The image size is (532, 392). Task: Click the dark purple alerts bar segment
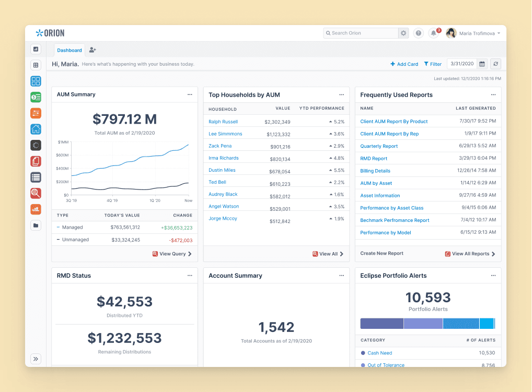tap(381, 324)
